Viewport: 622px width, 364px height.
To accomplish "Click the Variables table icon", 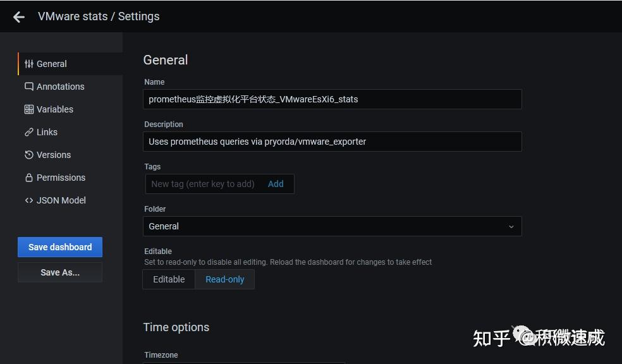I will (29, 109).
